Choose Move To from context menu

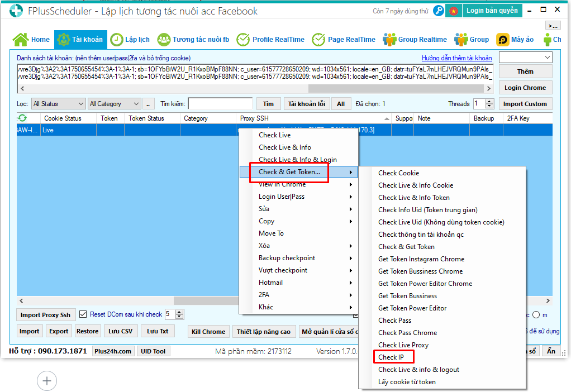(298, 233)
